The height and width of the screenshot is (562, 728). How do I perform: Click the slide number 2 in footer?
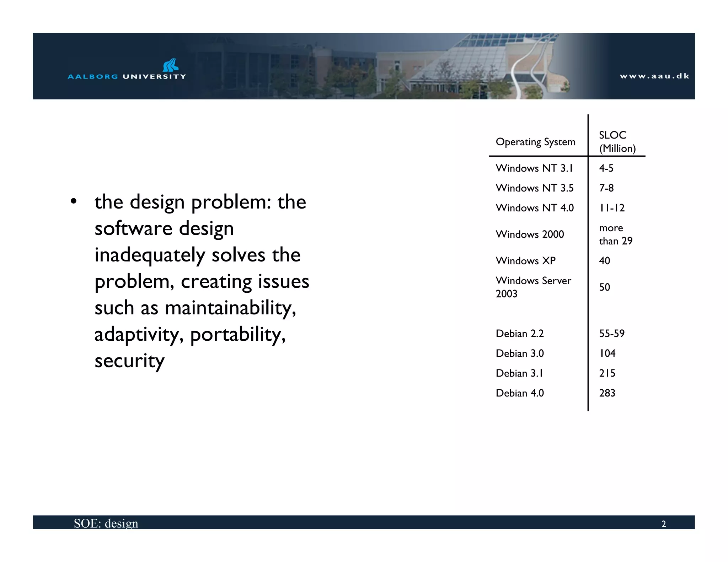click(663, 524)
